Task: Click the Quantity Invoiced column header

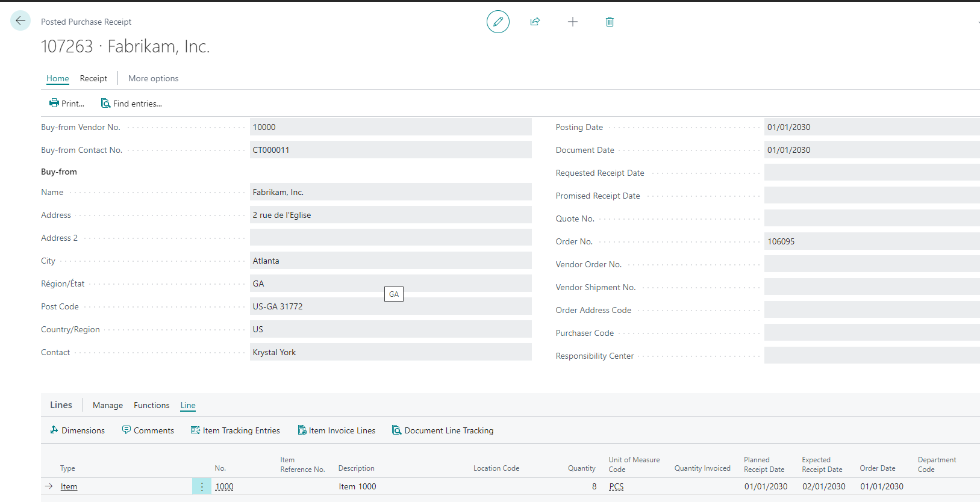Action: (x=702, y=468)
